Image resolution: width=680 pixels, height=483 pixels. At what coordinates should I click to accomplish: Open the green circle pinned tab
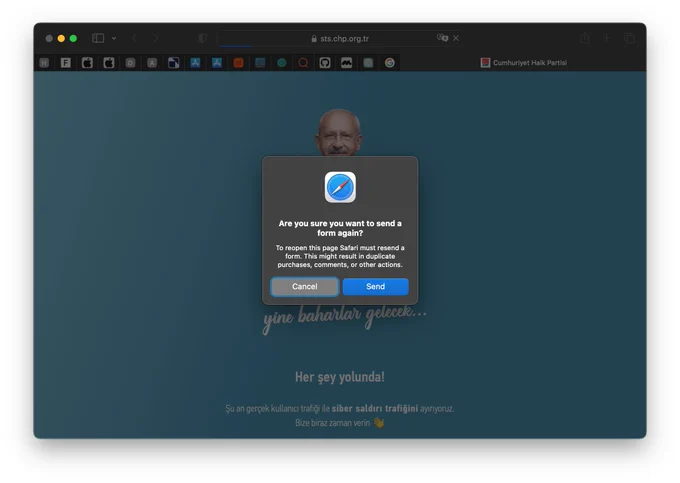[282, 63]
